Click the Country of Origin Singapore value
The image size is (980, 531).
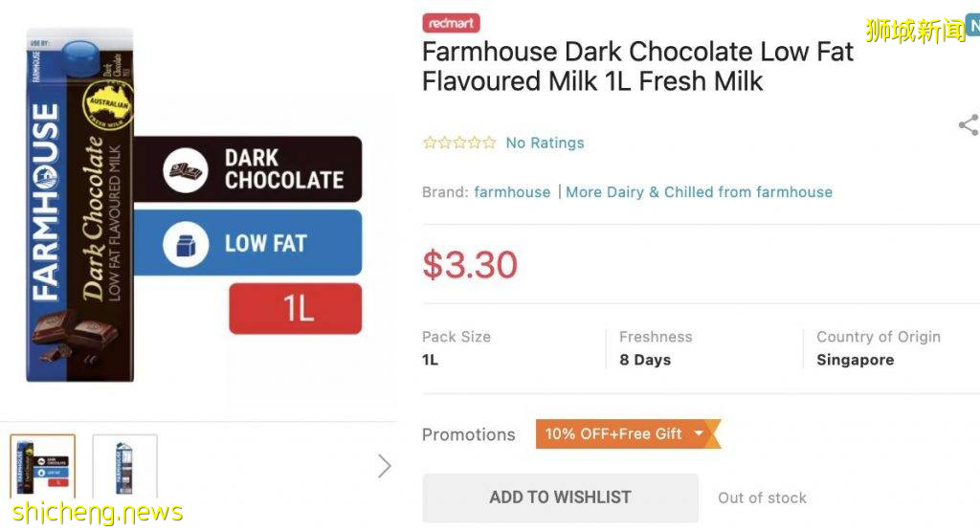(855, 361)
